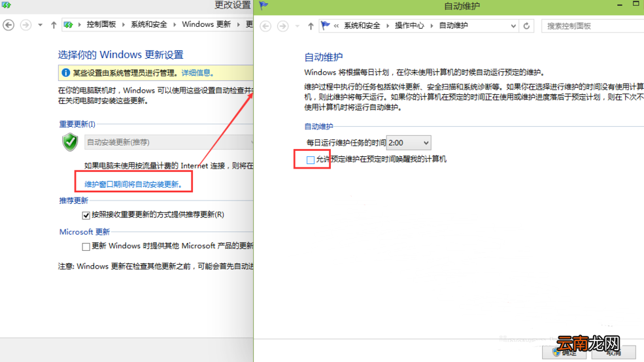Expand address bar history dropdown in 自动维护 window

tap(513, 26)
